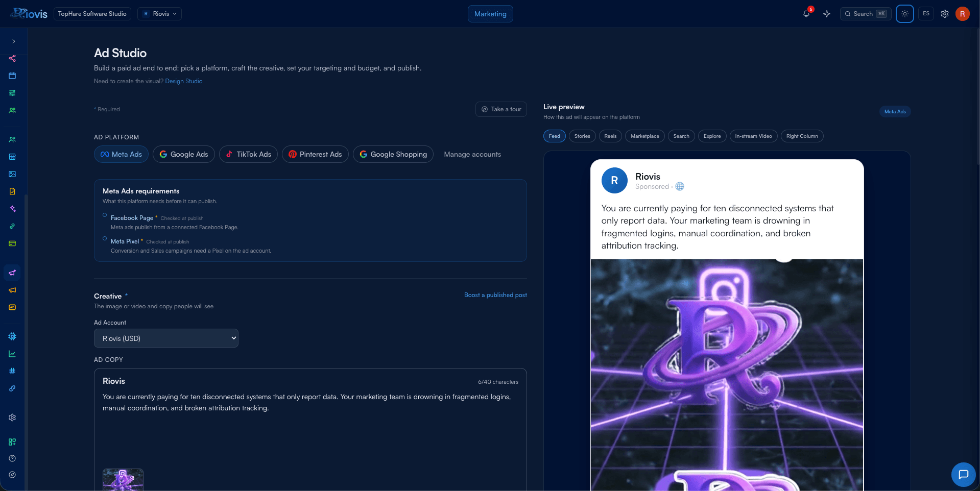
Task: Select the highlighted purple megaphone sidebar icon
Action: click(x=12, y=273)
